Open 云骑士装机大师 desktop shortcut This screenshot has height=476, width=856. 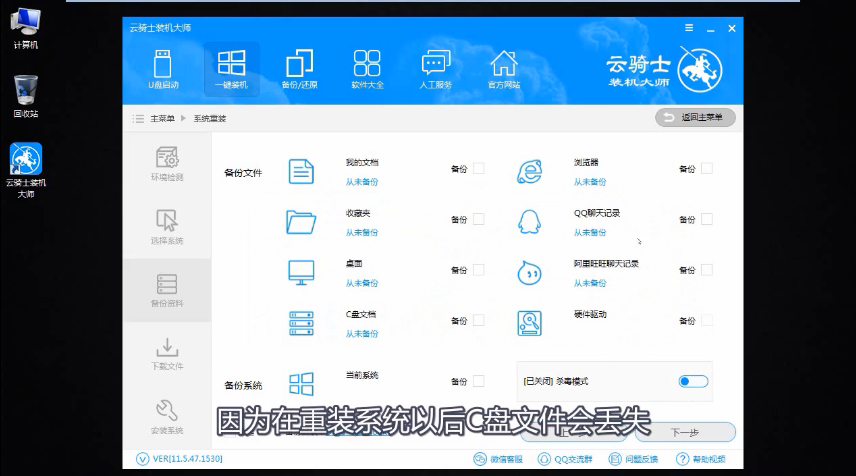click(x=26, y=170)
